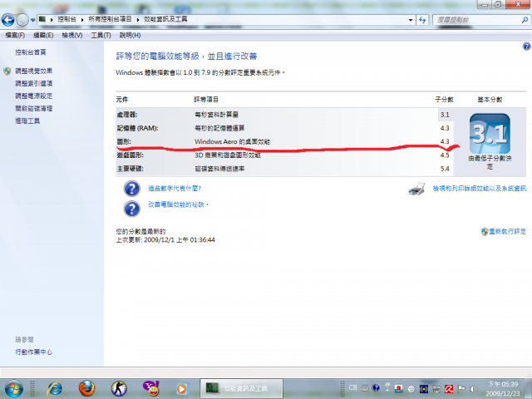Select the 處理器 row score 3.1

[445, 115]
